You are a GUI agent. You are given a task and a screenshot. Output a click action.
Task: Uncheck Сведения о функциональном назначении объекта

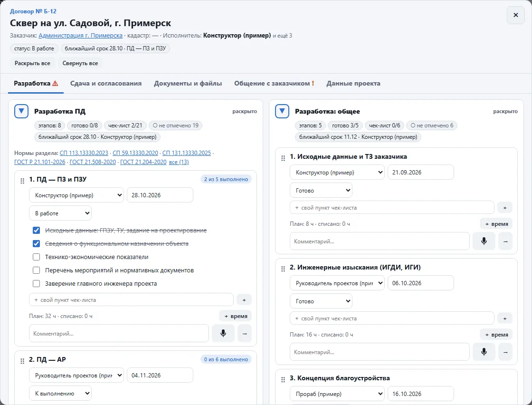click(x=36, y=243)
